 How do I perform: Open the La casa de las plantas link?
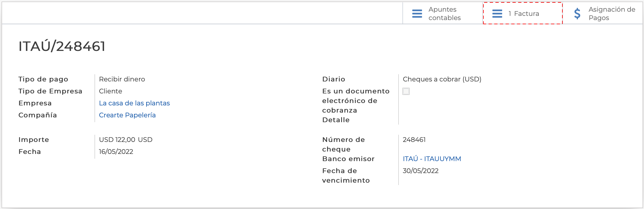pyautogui.click(x=134, y=103)
